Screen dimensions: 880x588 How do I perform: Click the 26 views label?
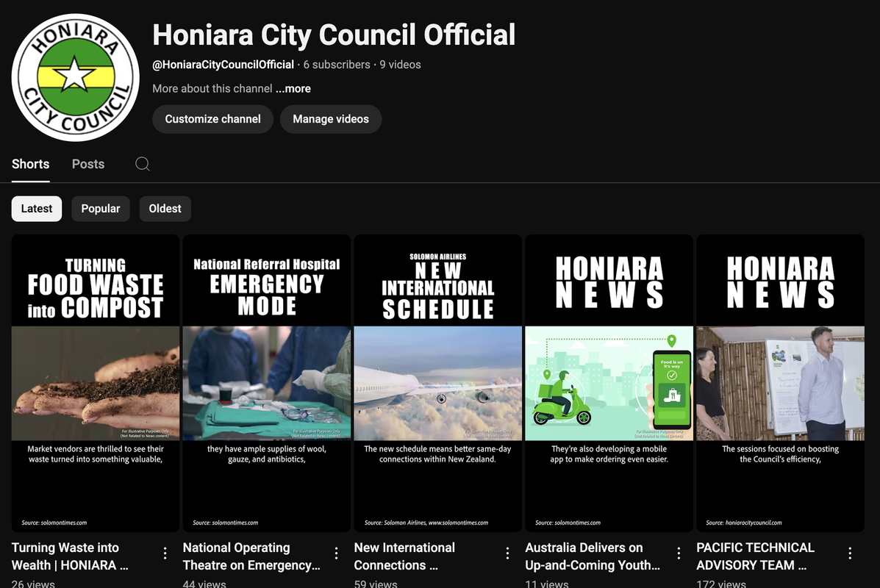click(33, 584)
